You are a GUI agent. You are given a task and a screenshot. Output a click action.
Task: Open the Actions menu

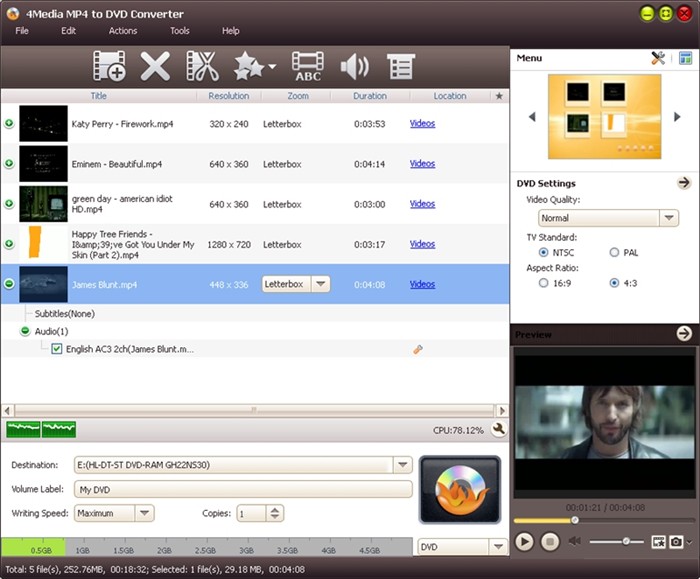(x=123, y=31)
